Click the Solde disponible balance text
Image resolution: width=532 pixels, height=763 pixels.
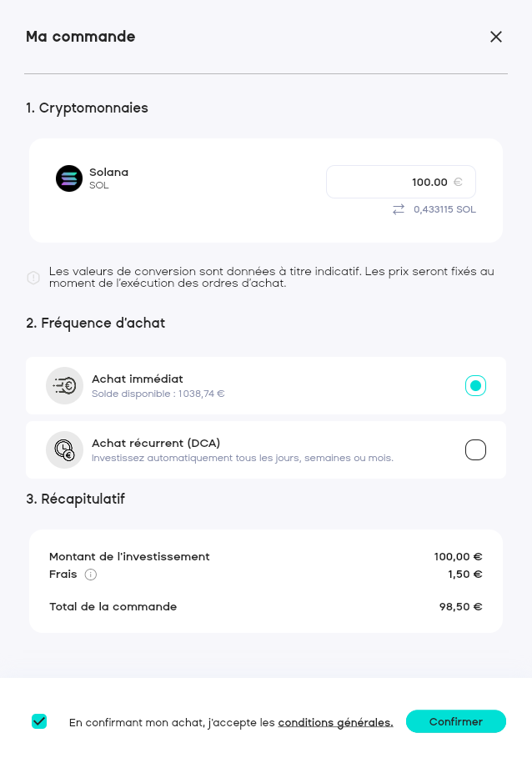[x=158, y=394]
